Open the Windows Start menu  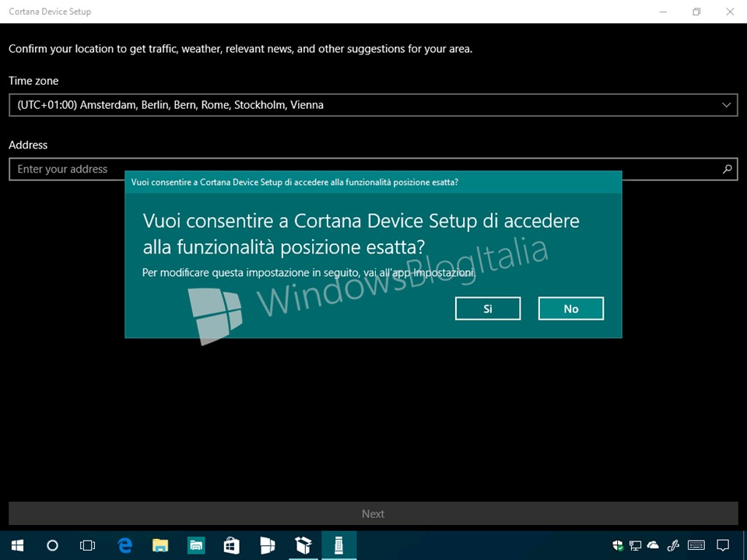point(18,545)
